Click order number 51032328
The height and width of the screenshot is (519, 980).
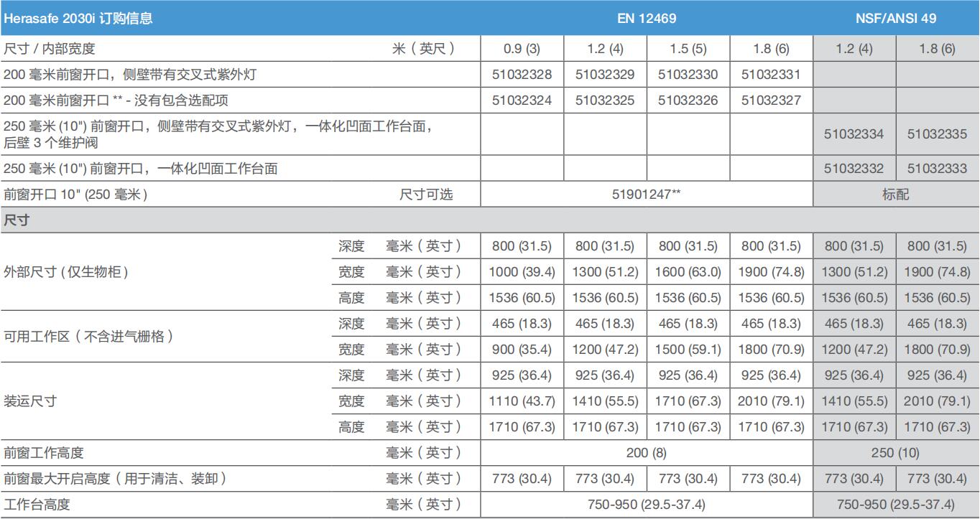(x=522, y=75)
